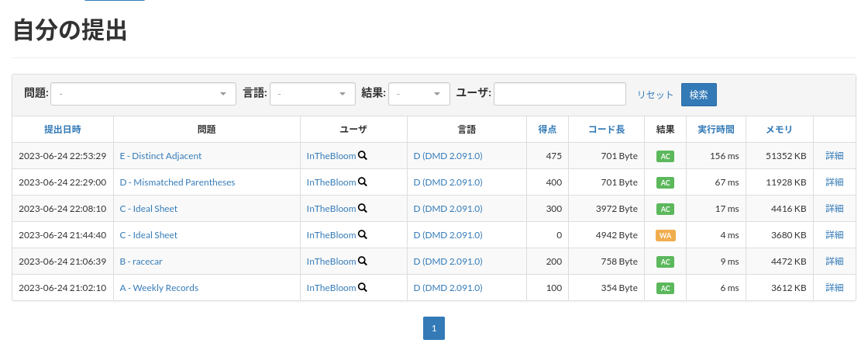Open 詳細 for WA Ideal Sheet submission
The height and width of the screenshot is (350, 868).
point(834,234)
